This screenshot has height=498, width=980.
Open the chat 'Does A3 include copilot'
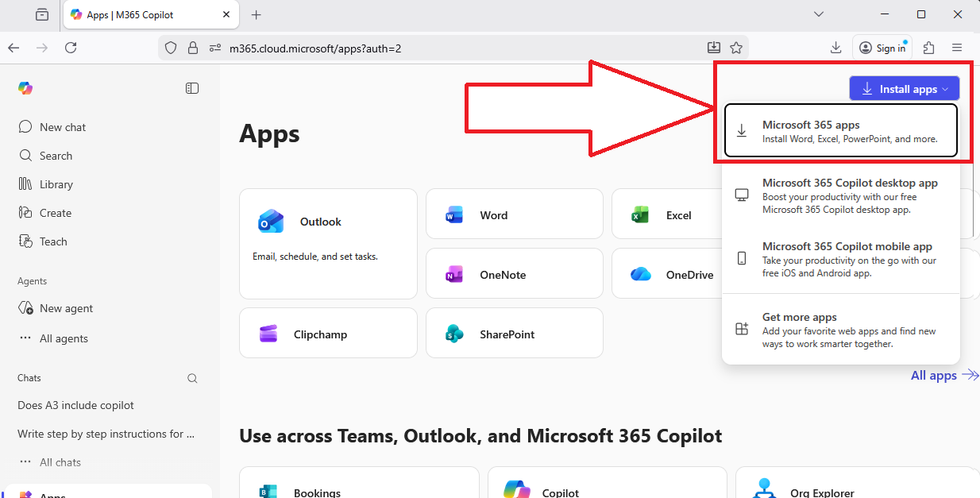[75, 405]
